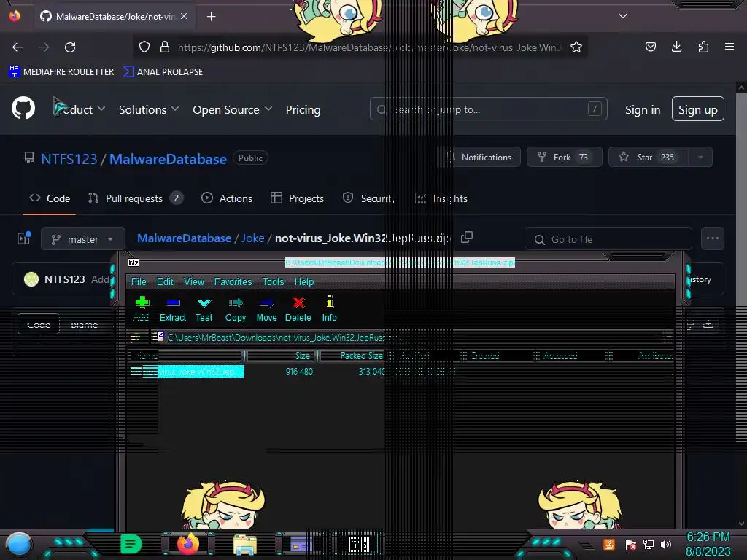The image size is (747, 560).
Task: Expand the Star lists dropdown arrow
Action: click(x=700, y=157)
